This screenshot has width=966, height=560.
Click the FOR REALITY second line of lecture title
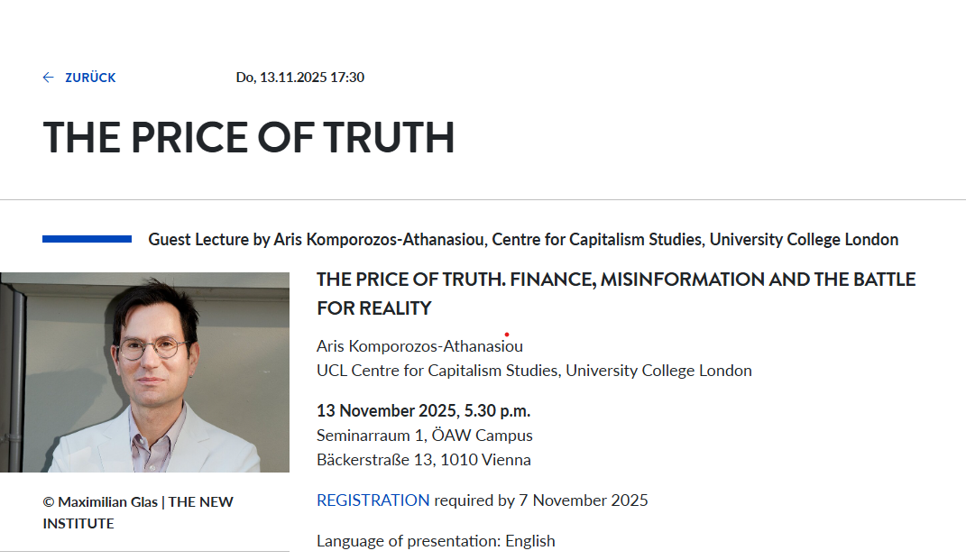point(373,308)
